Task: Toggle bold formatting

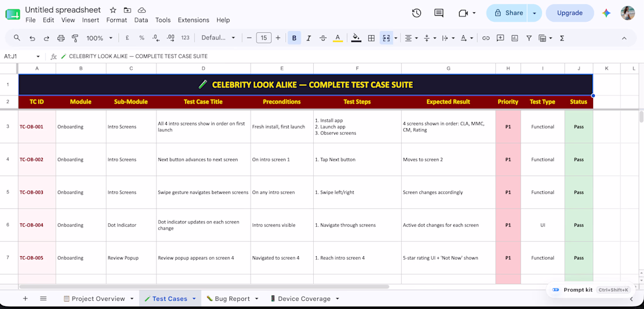Action: [x=294, y=38]
